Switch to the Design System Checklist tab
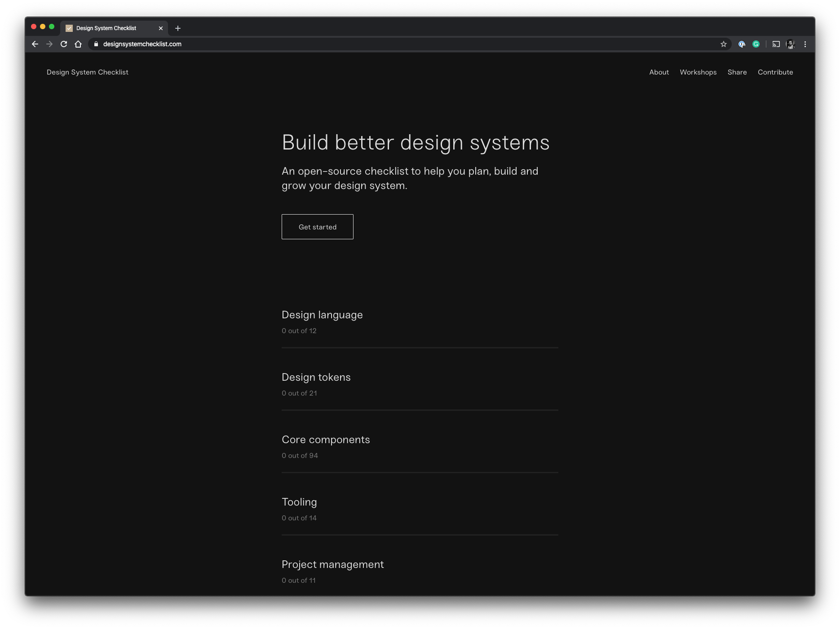840x629 pixels. [106, 28]
